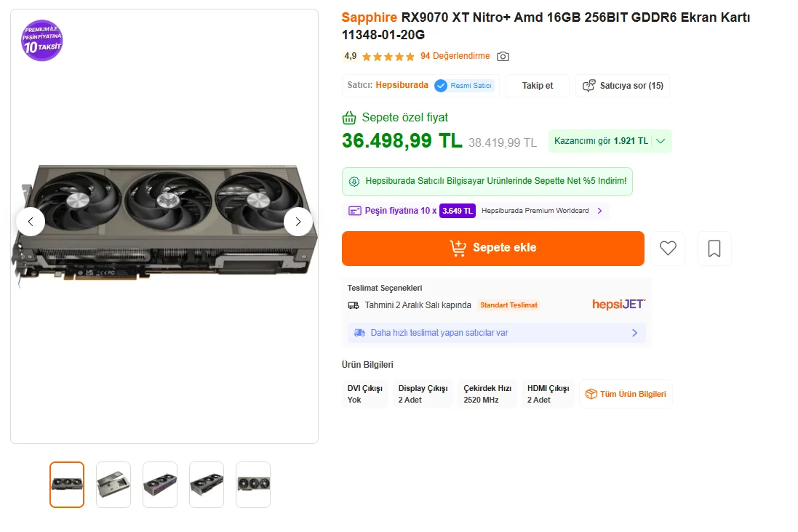Click the verified official seller badge

[464, 86]
